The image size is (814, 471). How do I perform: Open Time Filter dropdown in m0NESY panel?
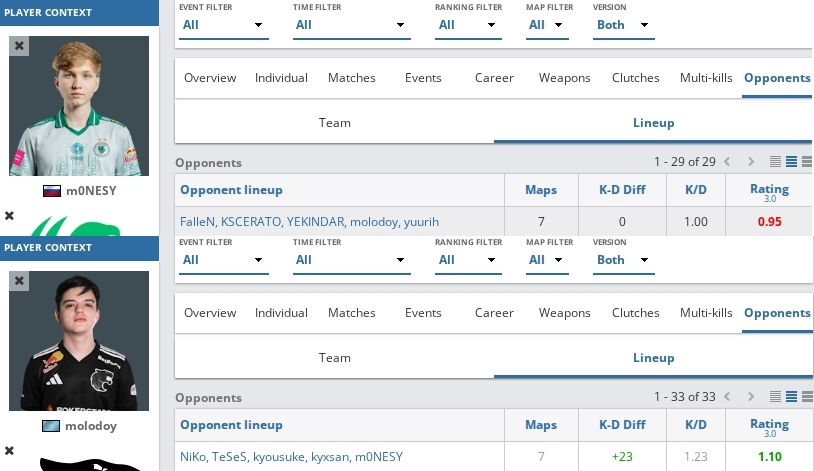351,25
